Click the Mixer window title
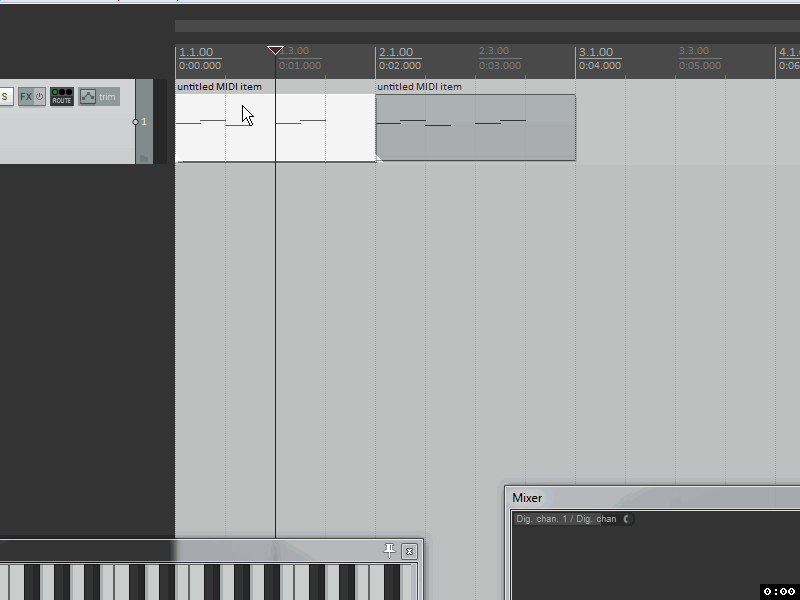Screen dimensions: 800x600 click(527, 497)
